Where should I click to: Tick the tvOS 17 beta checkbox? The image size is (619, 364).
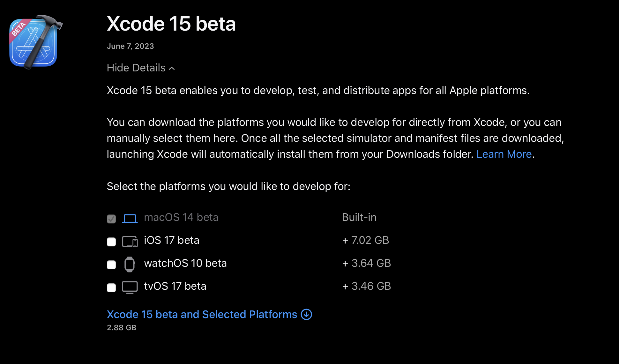(111, 288)
